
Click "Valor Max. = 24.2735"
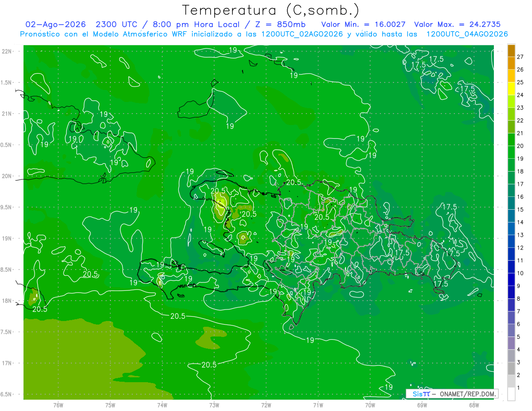[x=457, y=24]
